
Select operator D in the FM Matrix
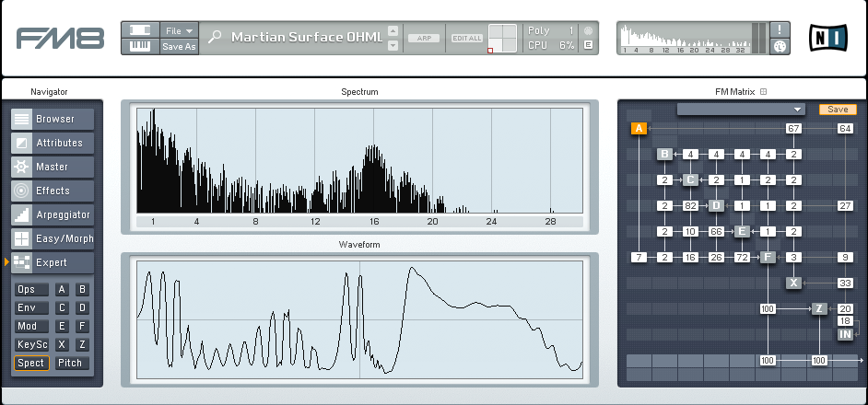pyautogui.click(x=716, y=206)
